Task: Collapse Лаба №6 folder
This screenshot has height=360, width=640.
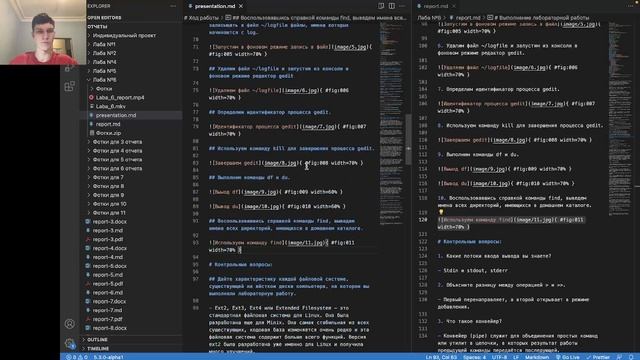Action: (104, 80)
